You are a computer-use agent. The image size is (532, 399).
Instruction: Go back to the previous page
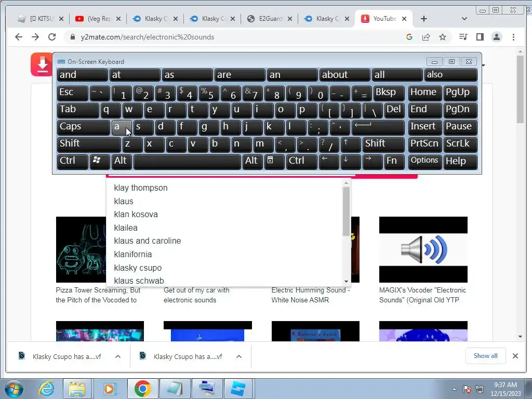click(19, 37)
